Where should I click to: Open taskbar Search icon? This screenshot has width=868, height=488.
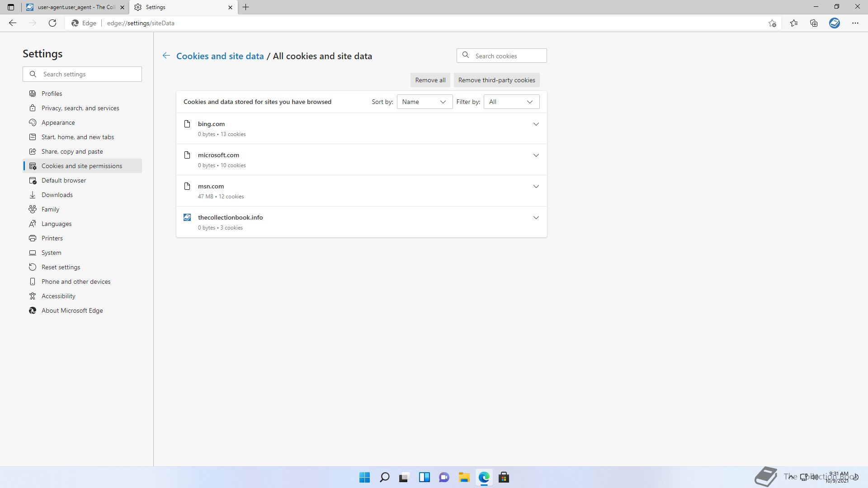[x=384, y=477]
